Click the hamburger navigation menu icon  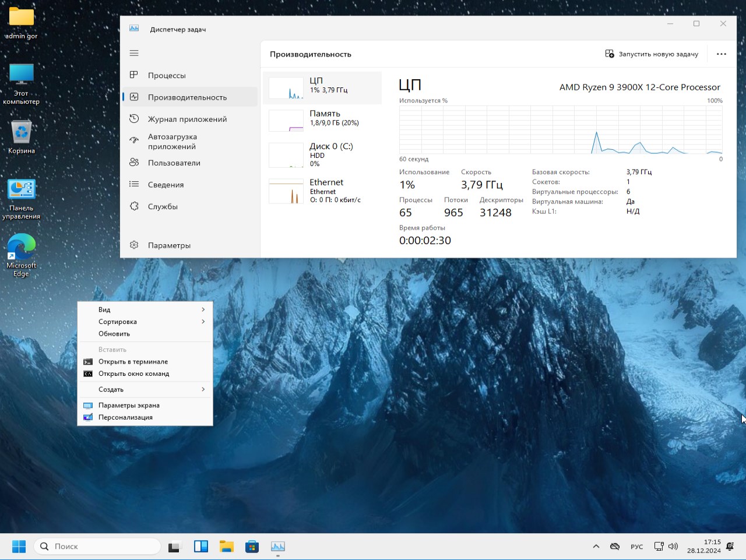[x=134, y=53]
